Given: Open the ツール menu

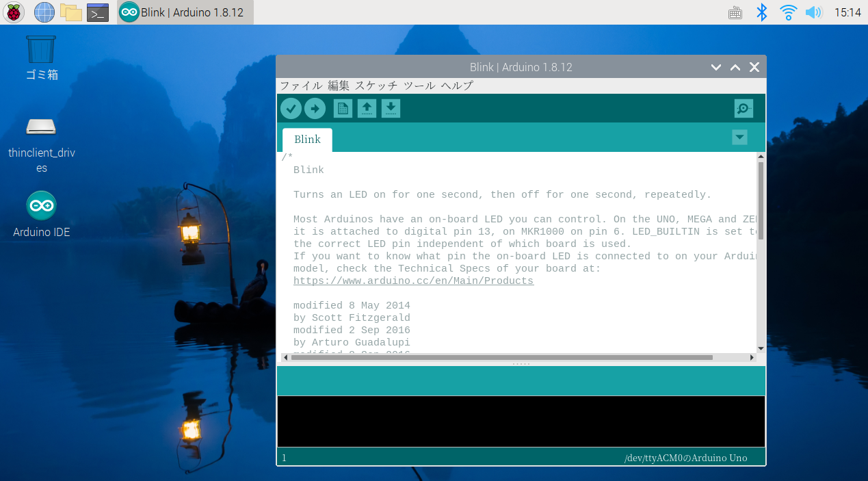Looking at the screenshot, I should (419, 86).
